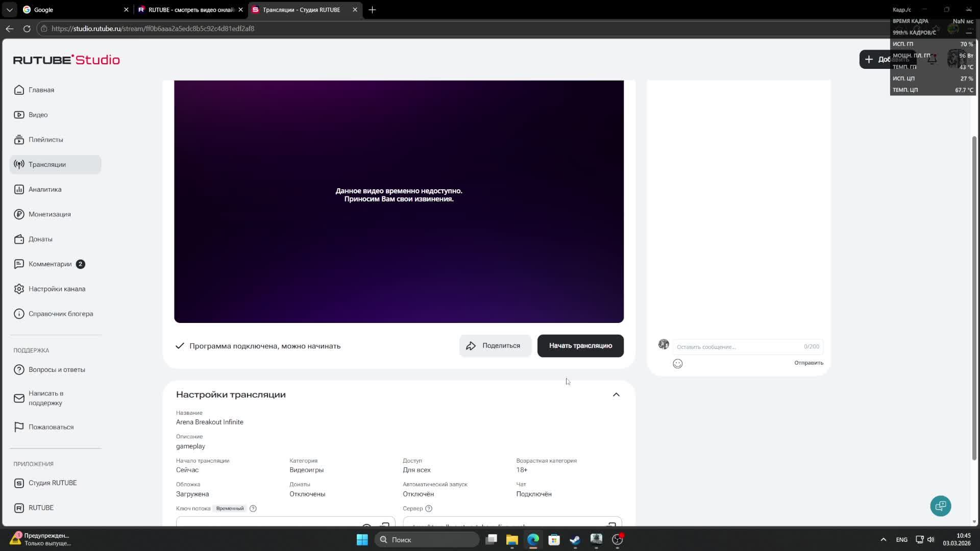Screen dimensions: 980x551
Task: Click stream key help question mark
Action: [253, 509]
